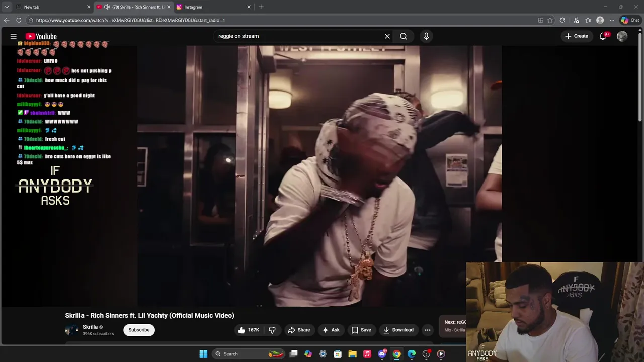
Task: Open File Explorer on the taskbar
Action: point(352,354)
